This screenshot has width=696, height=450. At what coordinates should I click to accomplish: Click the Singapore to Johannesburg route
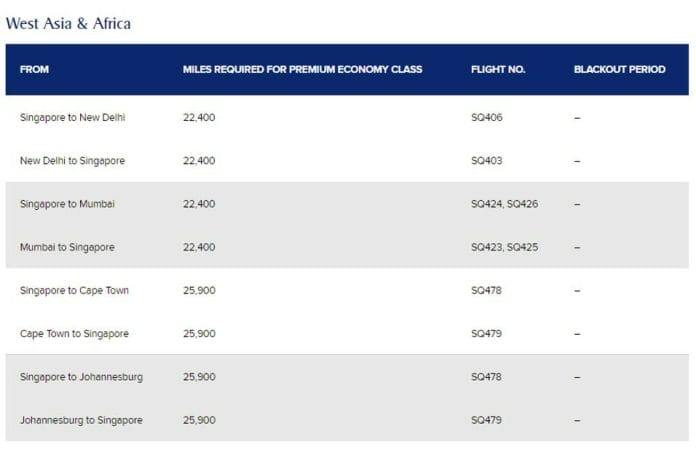tap(81, 377)
